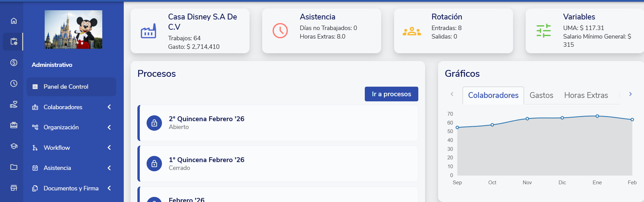The image size is (644, 202).
Task: Expand the Workflow submenu chevron
Action: click(109, 148)
